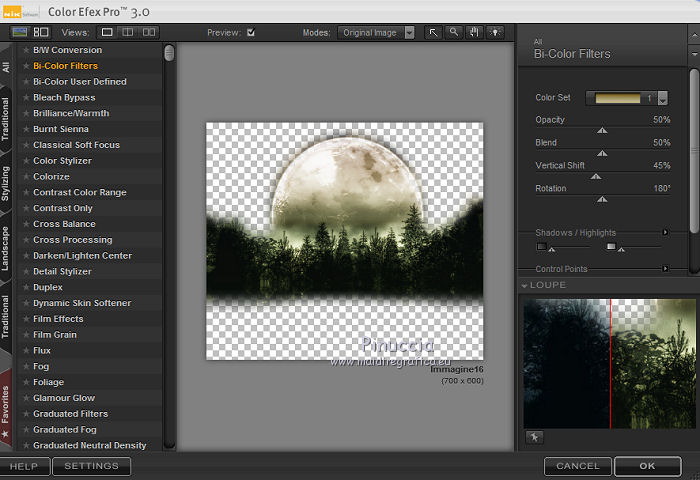Open the Favorites tab
The image size is (700, 480).
click(x=6, y=405)
